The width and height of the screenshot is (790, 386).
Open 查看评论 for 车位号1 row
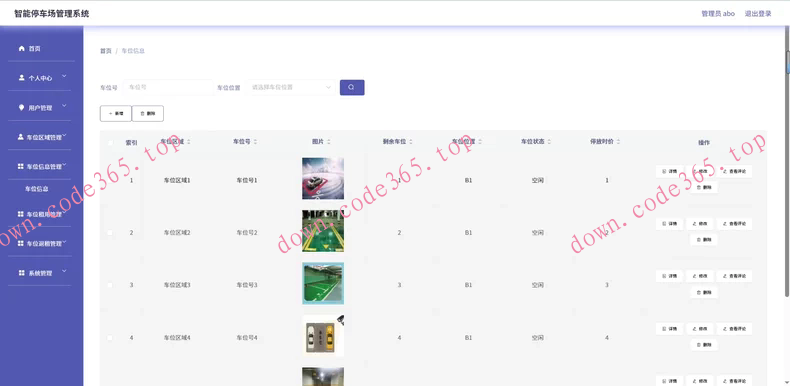point(734,171)
